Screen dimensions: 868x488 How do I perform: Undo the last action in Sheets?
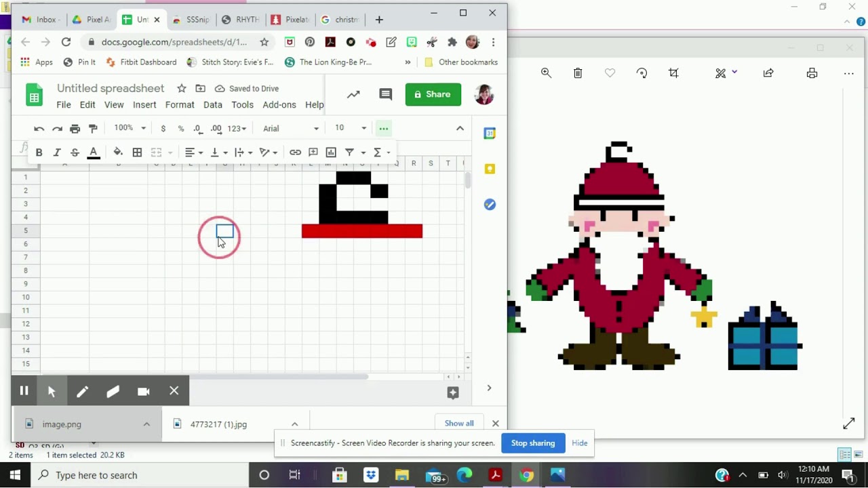pyautogui.click(x=39, y=128)
